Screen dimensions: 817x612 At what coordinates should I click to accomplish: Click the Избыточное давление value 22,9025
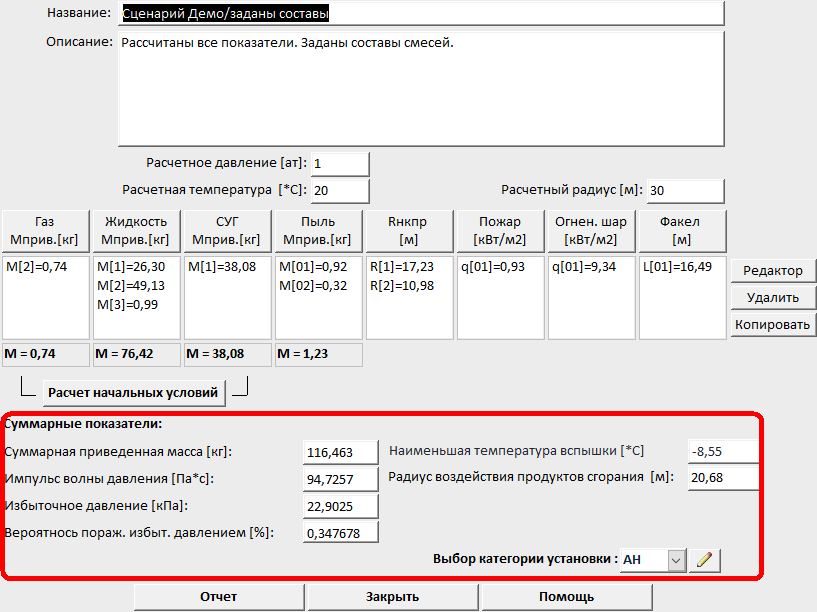340,506
